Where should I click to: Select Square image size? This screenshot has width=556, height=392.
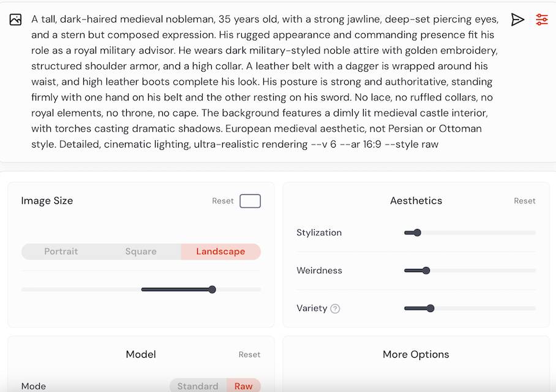[141, 252]
